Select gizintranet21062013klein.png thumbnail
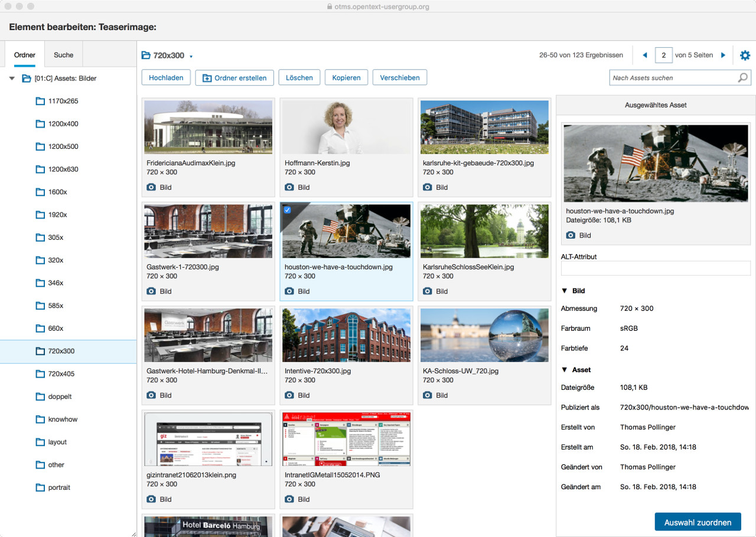This screenshot has width=756, height=537. click(208, 439)
